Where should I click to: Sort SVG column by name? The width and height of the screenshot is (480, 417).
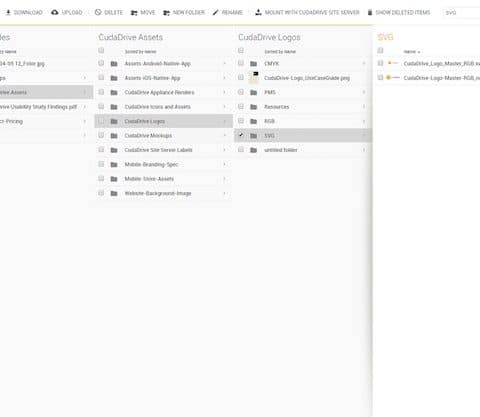(x=412, y=52)
